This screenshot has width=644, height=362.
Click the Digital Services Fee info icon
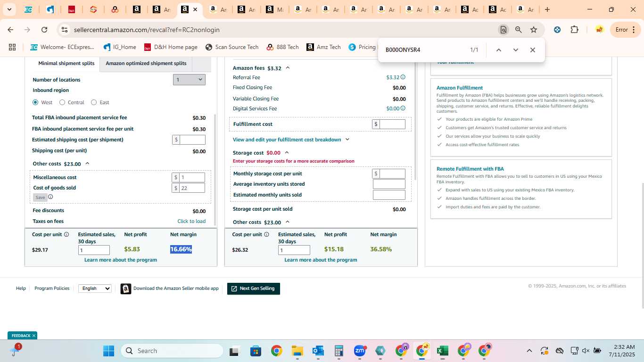403,108
